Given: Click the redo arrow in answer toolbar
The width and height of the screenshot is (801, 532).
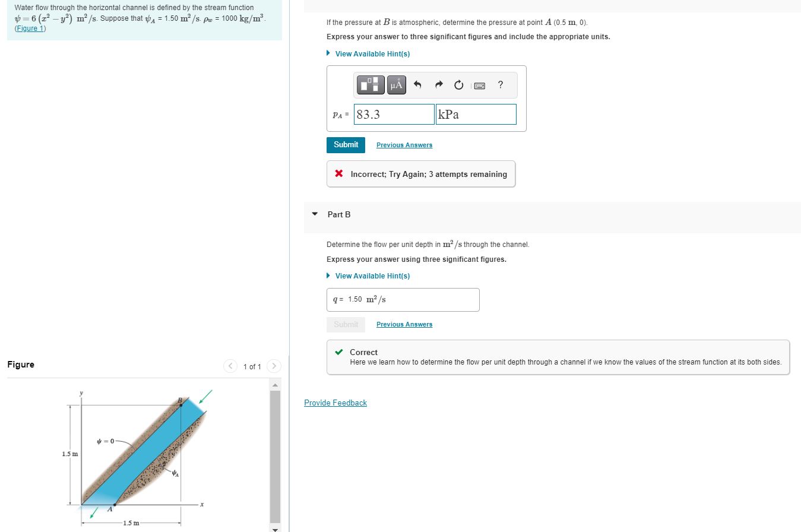Looking at the screenshot, I should [x=438, y=85].
